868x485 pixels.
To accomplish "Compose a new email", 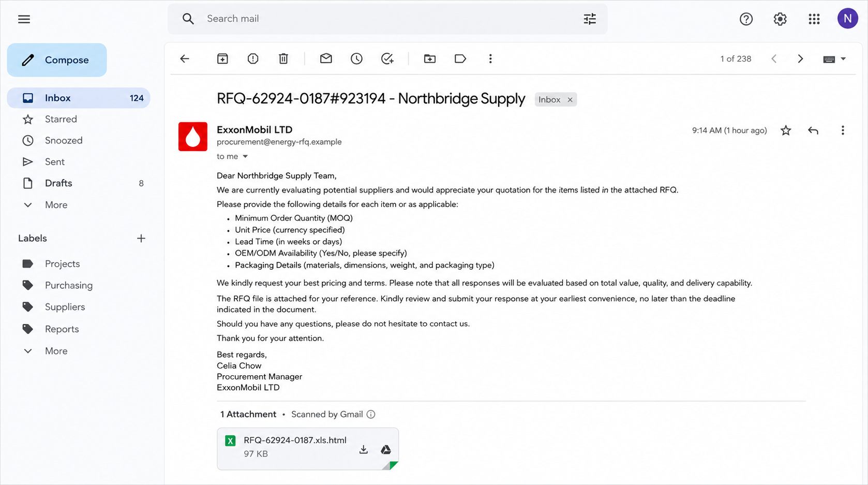I will (x=57, y=60).
